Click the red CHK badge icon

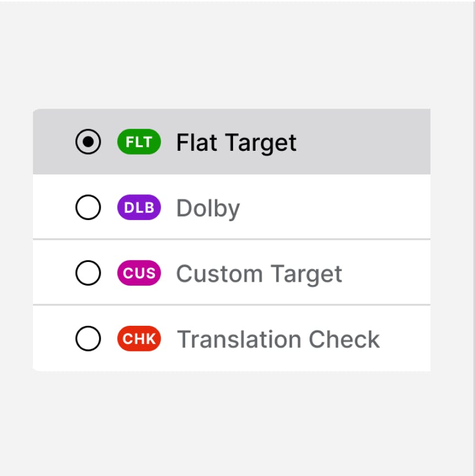(139, 339)
